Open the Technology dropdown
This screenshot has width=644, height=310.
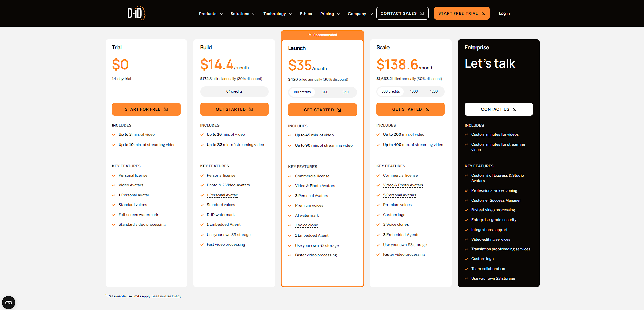pyautogui.click(x=278, y=14)
